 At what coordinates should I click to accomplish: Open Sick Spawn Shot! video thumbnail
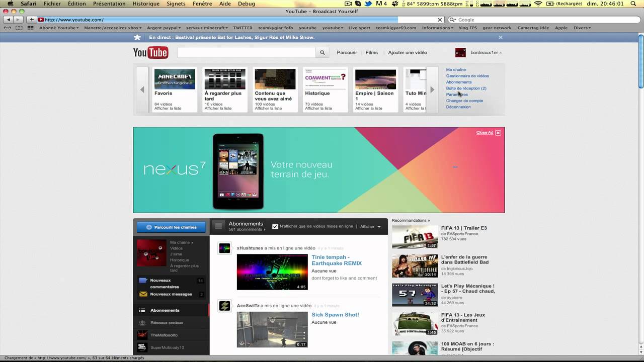272,329
